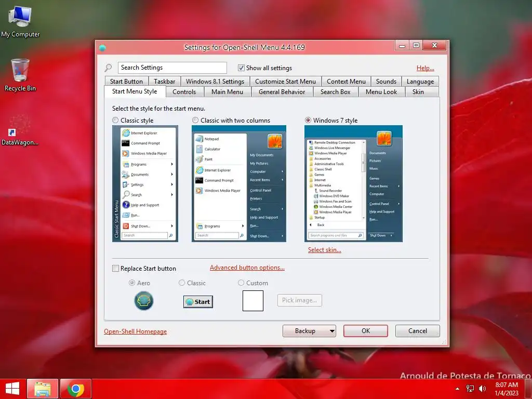Click the OK button
Image resolution: width=532 pixels, height=399 pixels.
(x=365, y=331)
